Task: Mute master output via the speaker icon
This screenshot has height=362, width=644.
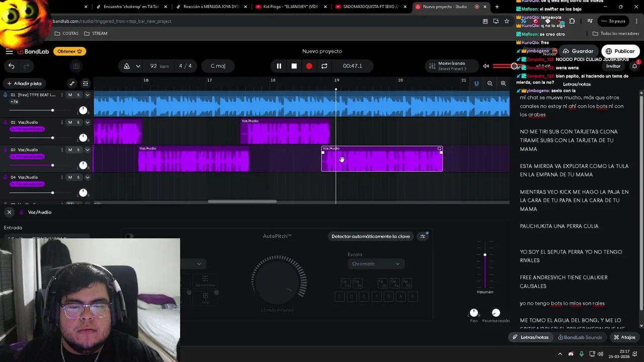Action: coord(486,66)
